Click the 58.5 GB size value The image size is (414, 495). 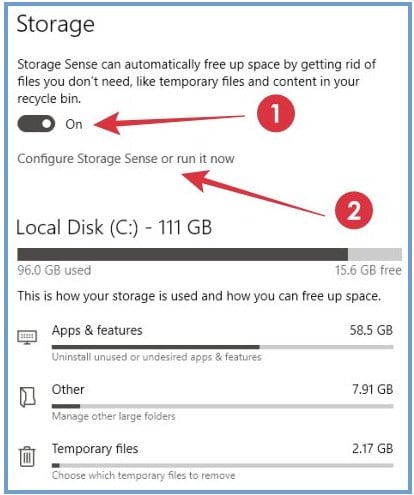[371, 330]
